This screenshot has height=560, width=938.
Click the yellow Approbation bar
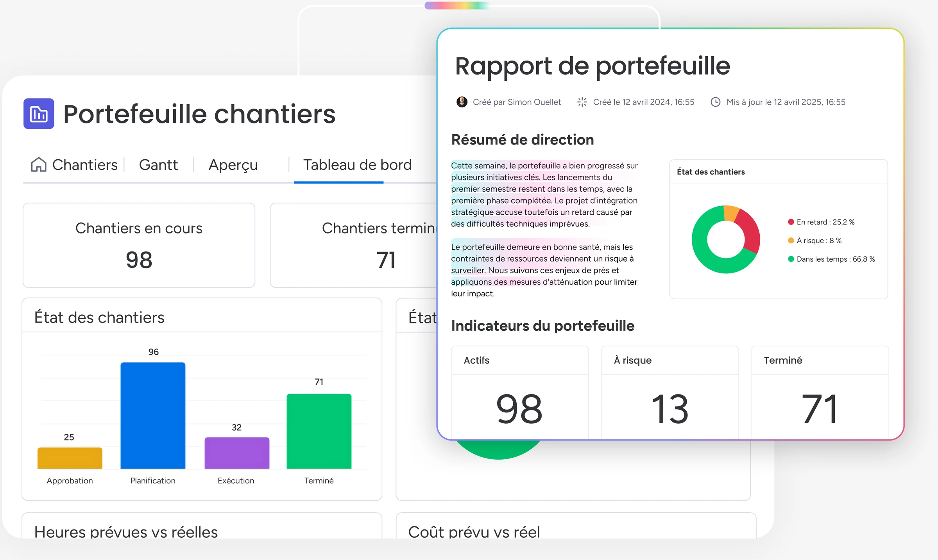(70, 458)
